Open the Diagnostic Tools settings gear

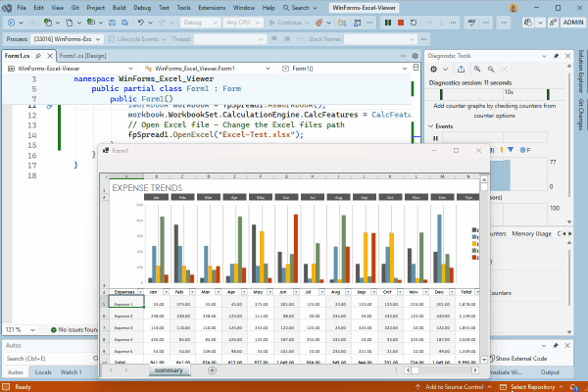(x=433, y=69)
